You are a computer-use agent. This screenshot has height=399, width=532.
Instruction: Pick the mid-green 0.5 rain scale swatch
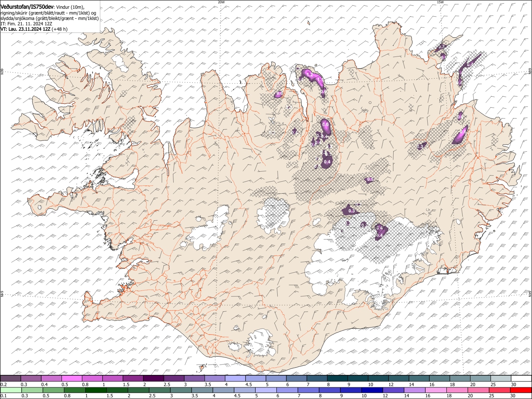coord(53,390)
